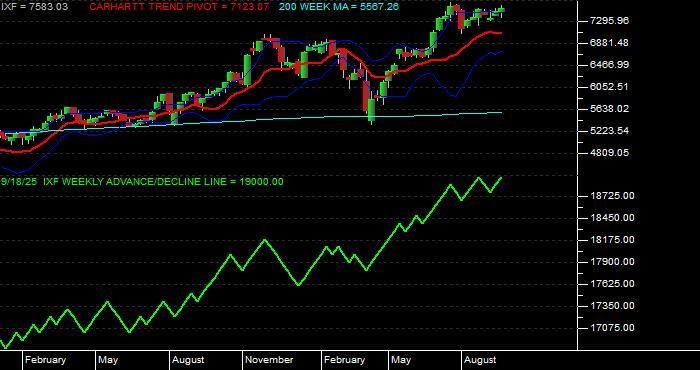
Task: Click the 200 WEEK MA = 5567.26 label
Action: coord(339,7)
